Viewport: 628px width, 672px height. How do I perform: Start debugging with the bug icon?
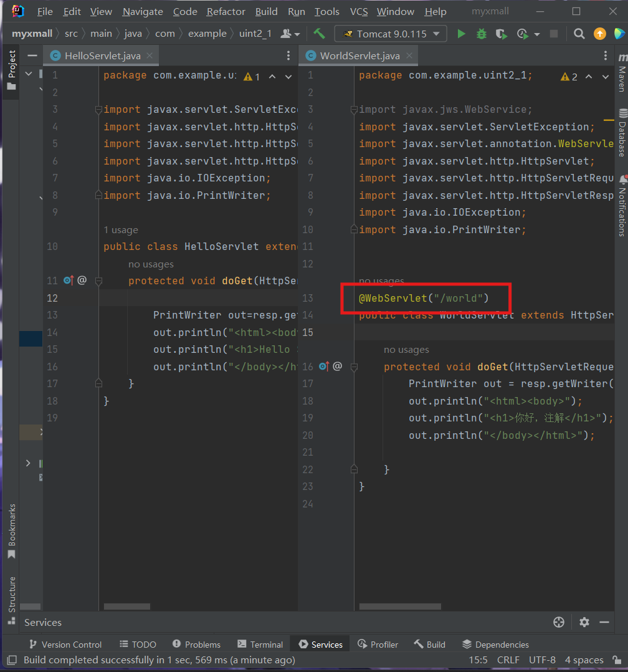click(x=482, y=34)
